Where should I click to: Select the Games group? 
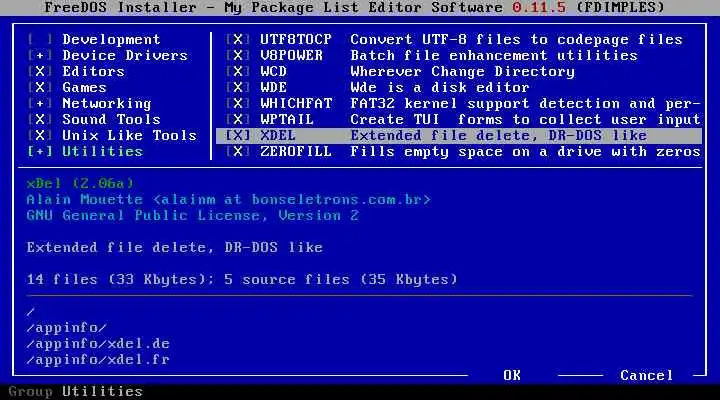pyautogui.click(x=84, y=88)
